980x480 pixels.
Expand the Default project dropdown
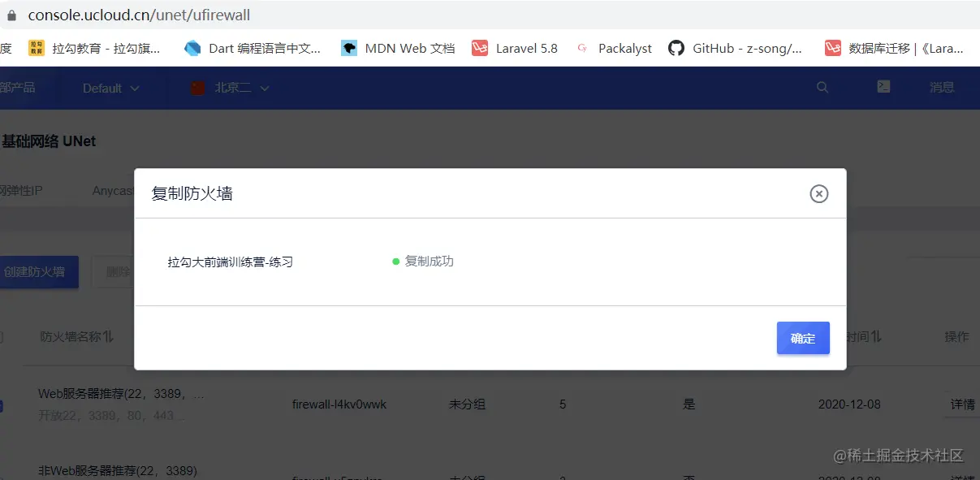coord(111,88)
